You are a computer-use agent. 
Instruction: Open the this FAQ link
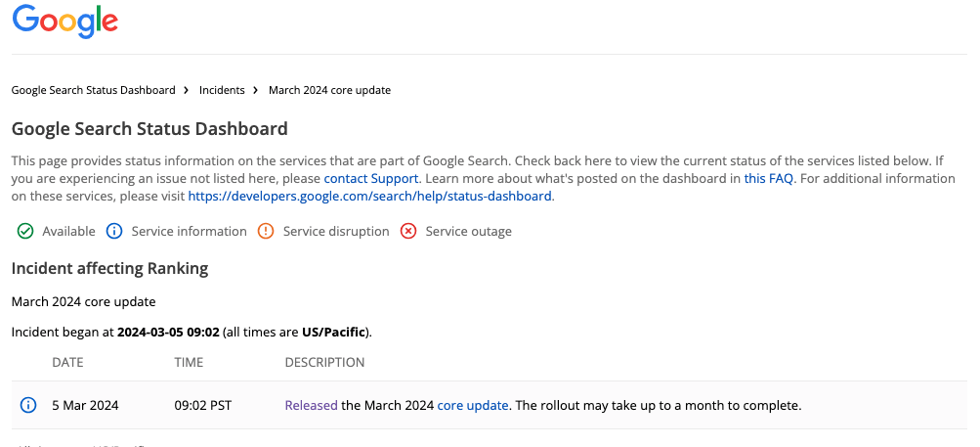coord(768,178)
